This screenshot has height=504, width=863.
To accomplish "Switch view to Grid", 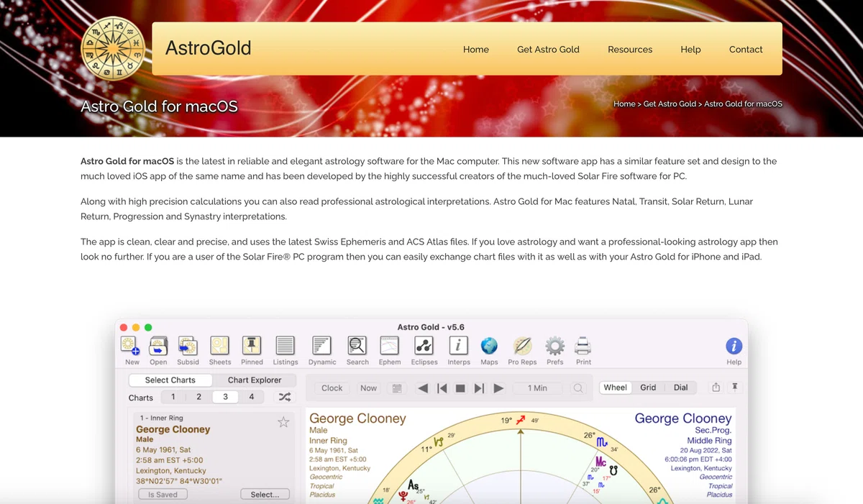I will (x=648, y=388).
